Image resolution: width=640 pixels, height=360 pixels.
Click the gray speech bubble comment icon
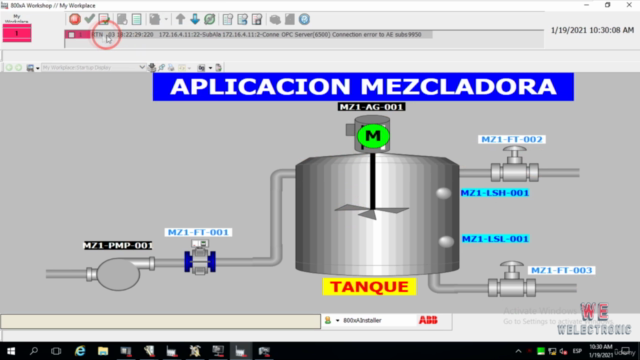pyautogui.click(x=275, y=19)
